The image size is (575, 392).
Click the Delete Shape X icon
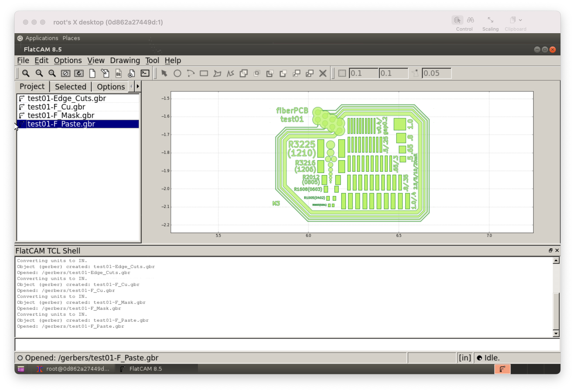323,73
